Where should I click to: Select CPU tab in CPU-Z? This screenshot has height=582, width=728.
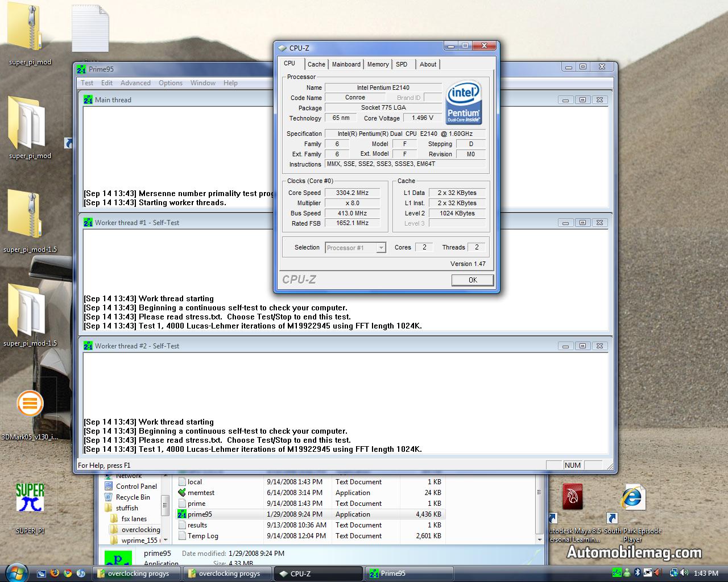[x=289, y=63]
